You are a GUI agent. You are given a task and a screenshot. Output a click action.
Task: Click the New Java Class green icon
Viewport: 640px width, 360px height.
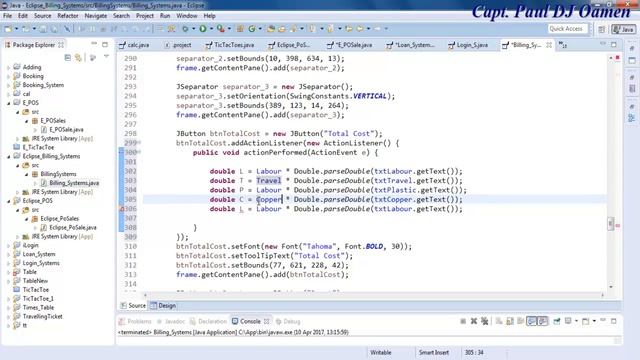pos(252,29)
